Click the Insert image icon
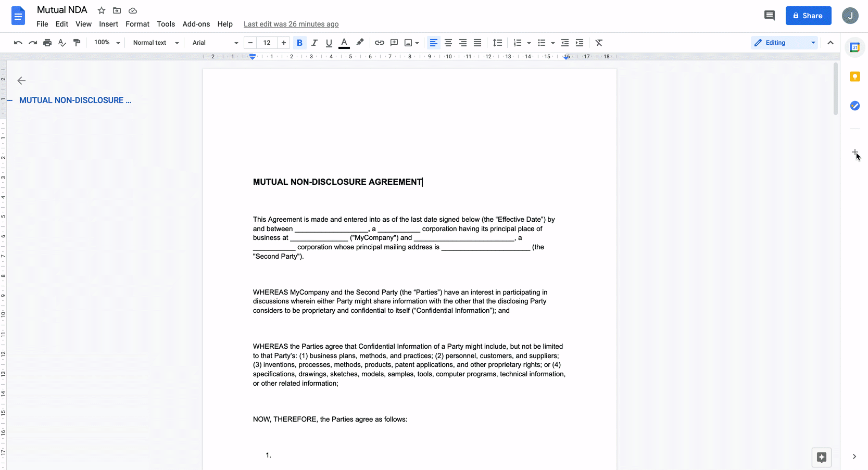868x470 pixels. [x=409, y=43]
